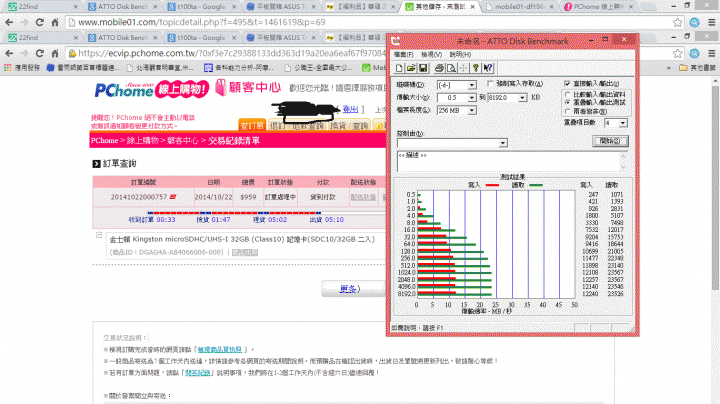Click read value 23526 in results
The height and width of the screenshot is (404, 720).
click(615, 294)
